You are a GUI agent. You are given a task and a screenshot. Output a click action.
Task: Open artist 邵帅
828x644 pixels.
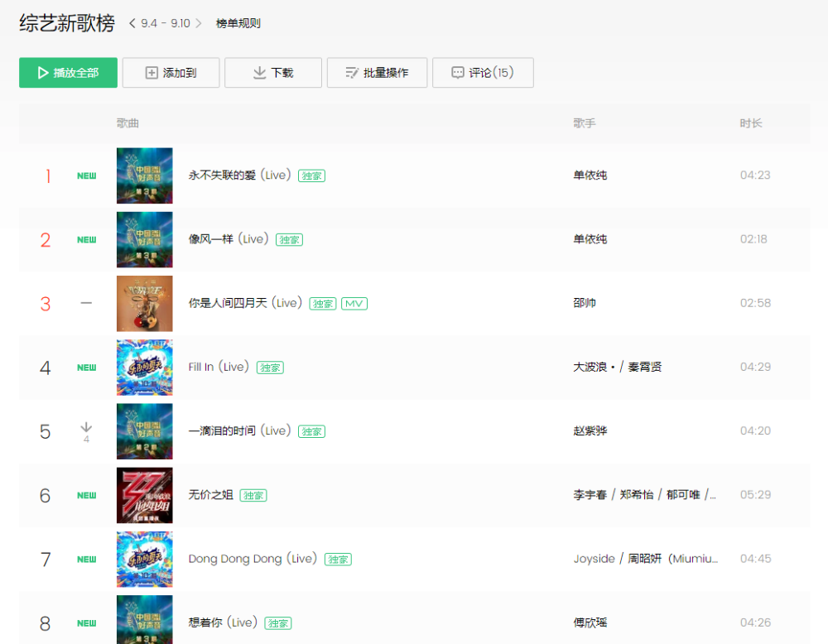pyautogui.click(x=585, y=303)
